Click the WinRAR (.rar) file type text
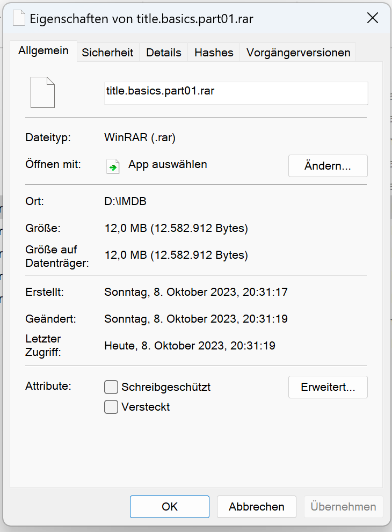Viewport: 392px width, 532px height. [140, 138]
